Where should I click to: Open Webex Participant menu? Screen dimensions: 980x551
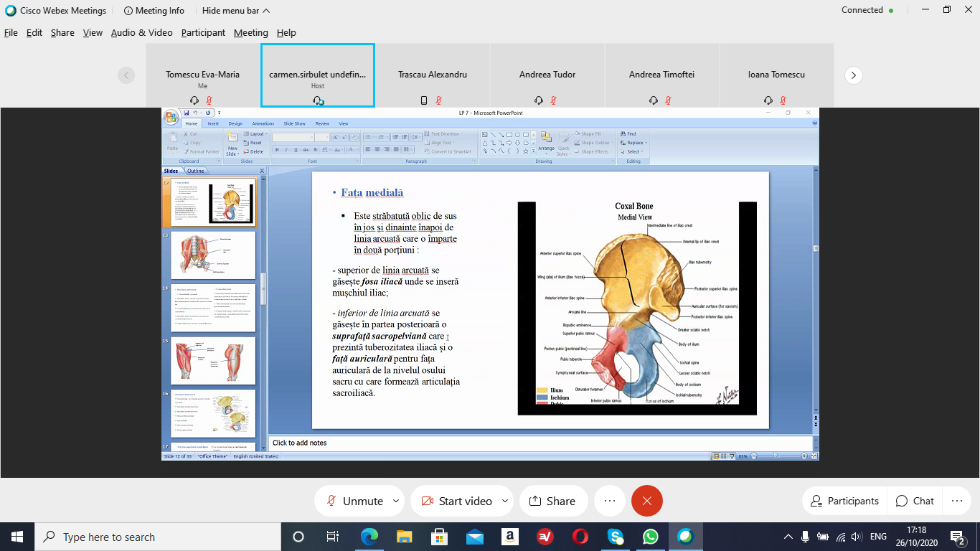point(203,32)
